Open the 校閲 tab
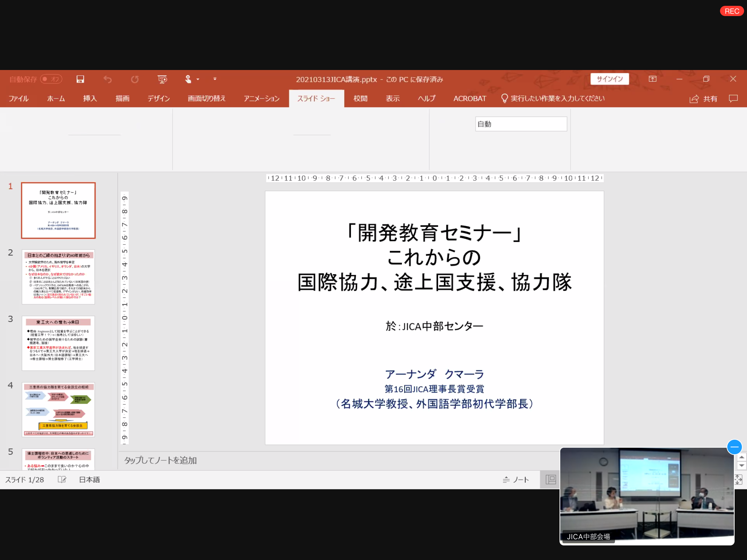747x560 pixels. click(x=360, y=98)
